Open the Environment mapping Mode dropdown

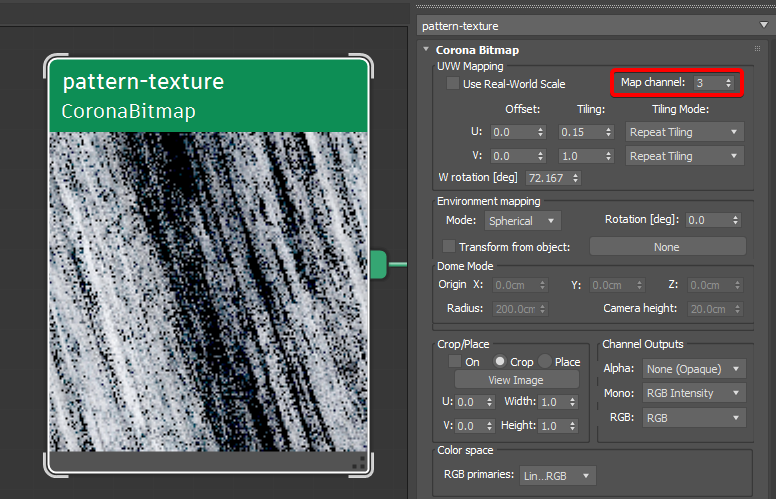(522, 220)
